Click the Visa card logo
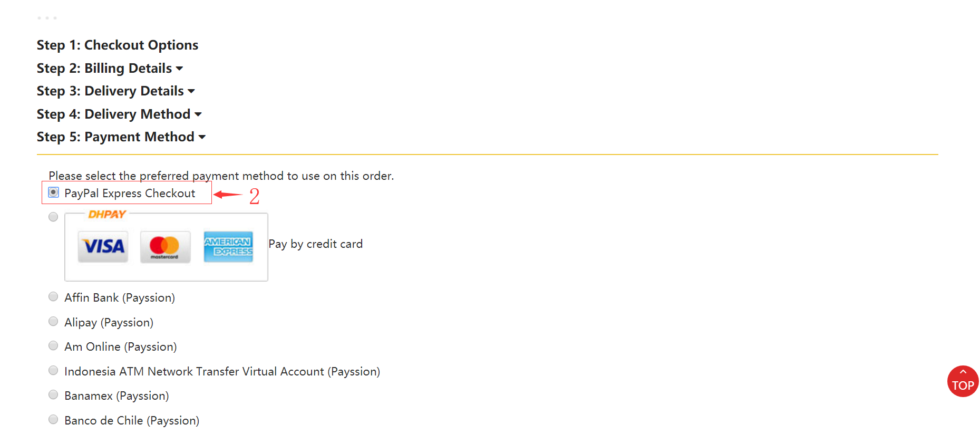This screenshot has width=980, height=434. (103, 246)
